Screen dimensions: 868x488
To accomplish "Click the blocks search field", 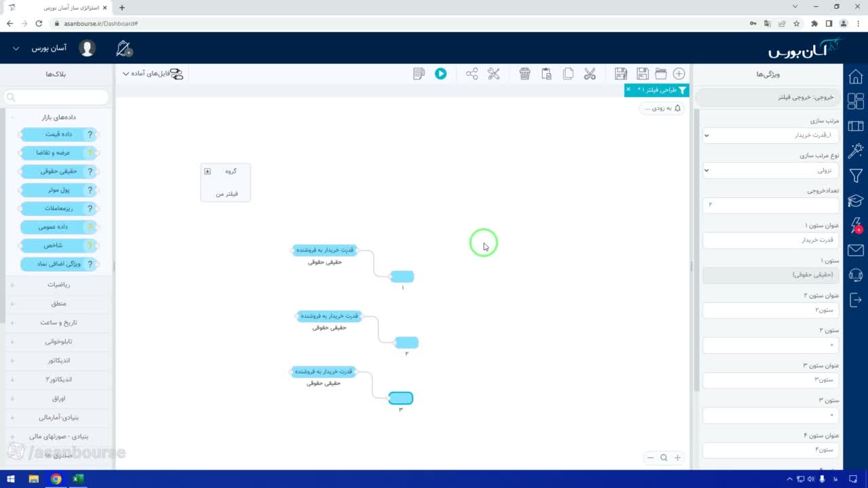I will 56,98.
